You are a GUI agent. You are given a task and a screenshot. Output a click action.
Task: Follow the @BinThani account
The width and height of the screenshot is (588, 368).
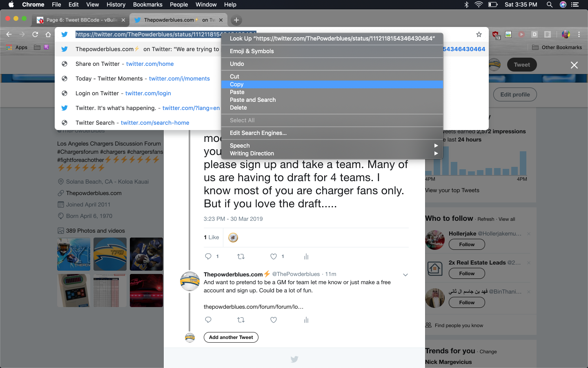pos(467,303)
